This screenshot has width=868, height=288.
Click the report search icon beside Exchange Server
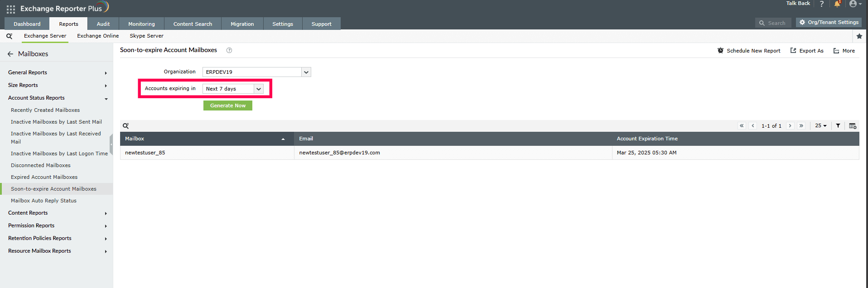pos(9,36)
